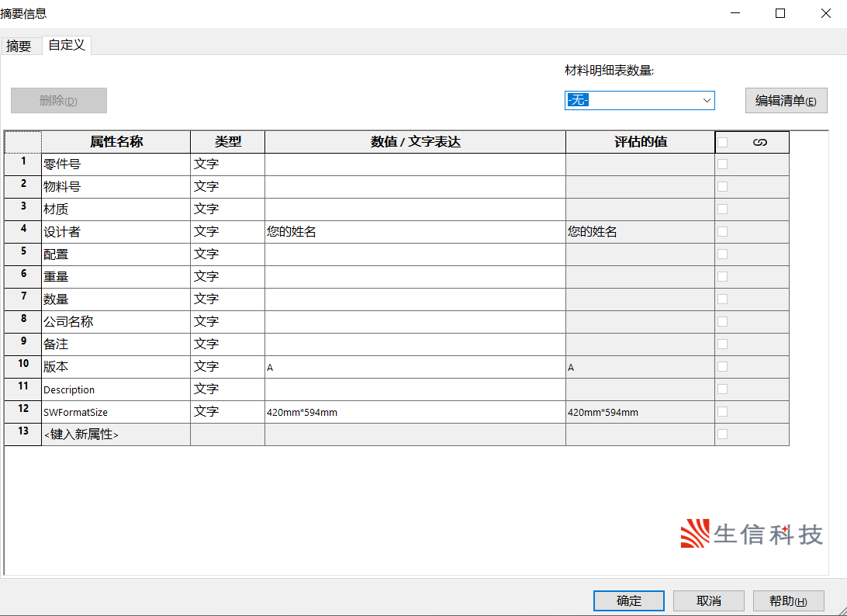Image resolution: width=847 pixels, height=616 pixels.
Task: Check the link box for 零件号 row
Action: pyautogui.click(x=723, y=164)
